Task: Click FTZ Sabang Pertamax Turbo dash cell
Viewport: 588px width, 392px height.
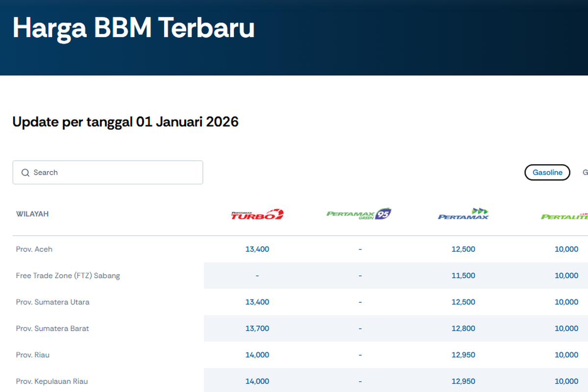Action: pyautogui.click(x=257, y=275)
